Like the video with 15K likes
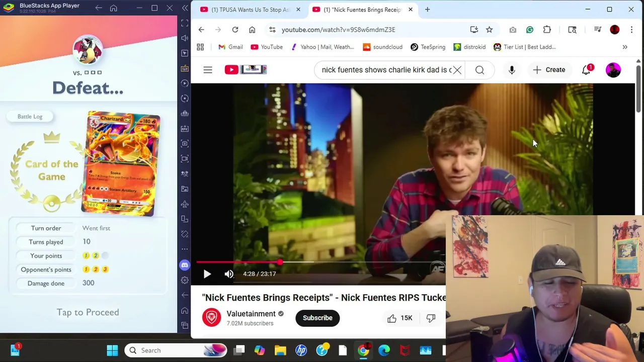This screenshot has width=644, height=362. pos(400,318)
